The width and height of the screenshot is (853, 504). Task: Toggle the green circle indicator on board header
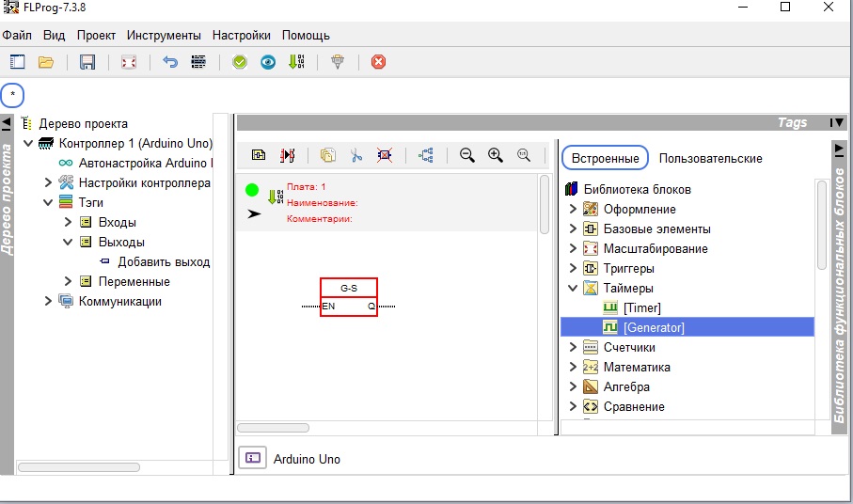[252, 190]
